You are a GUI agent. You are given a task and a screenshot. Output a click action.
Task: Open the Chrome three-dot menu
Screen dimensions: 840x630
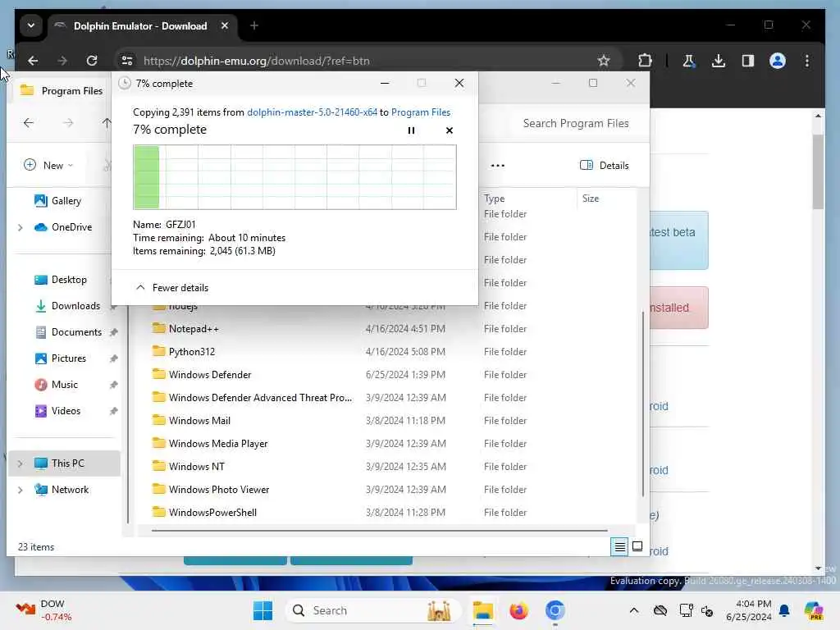click(x=807, y=61)
